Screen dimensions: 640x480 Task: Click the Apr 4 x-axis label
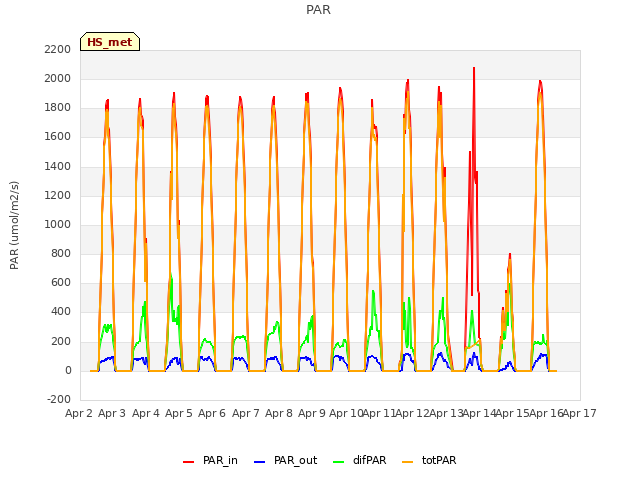tap(146, 413)
